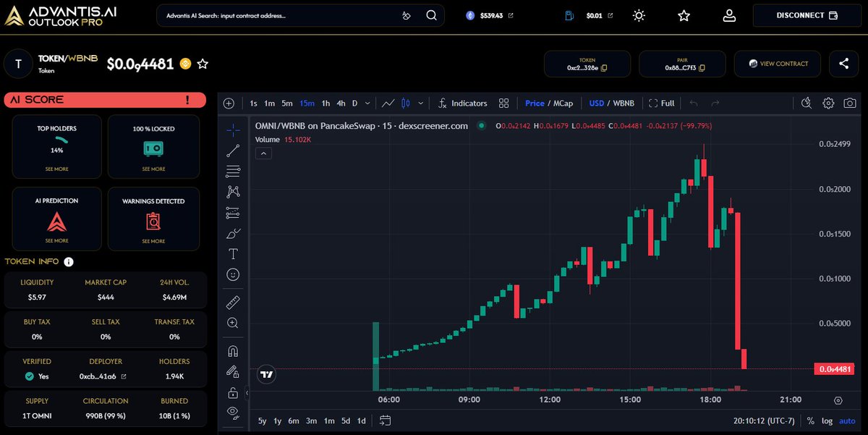Image resolution: width=868 pixels, height=435 pixels.
Task: Select the ruler measure tool
Action: pos(233,303)
